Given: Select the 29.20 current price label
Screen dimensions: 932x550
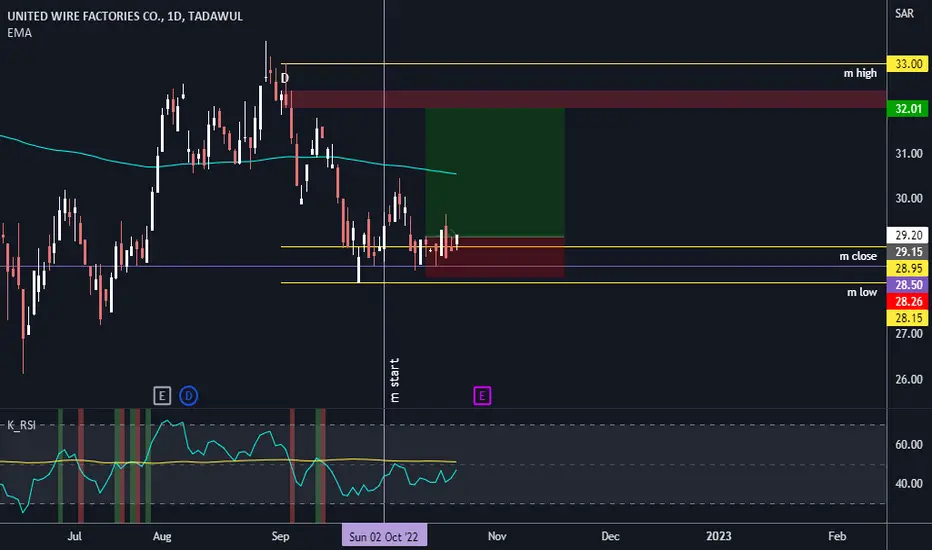Looking at the screenshot, I should [908, 235].
